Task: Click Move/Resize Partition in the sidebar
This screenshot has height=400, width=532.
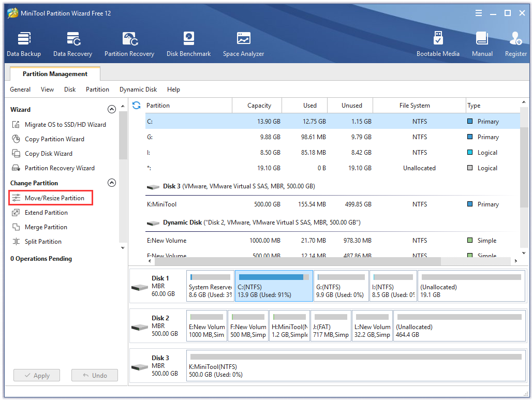Action: click(54, 198)
